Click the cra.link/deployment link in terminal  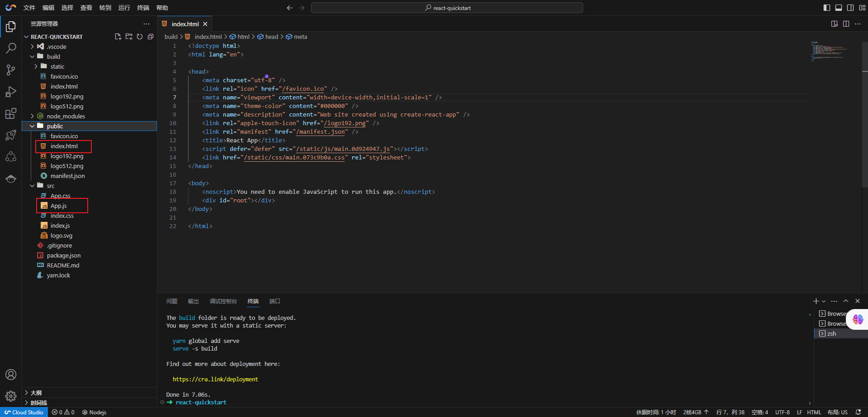pos(215,379)
